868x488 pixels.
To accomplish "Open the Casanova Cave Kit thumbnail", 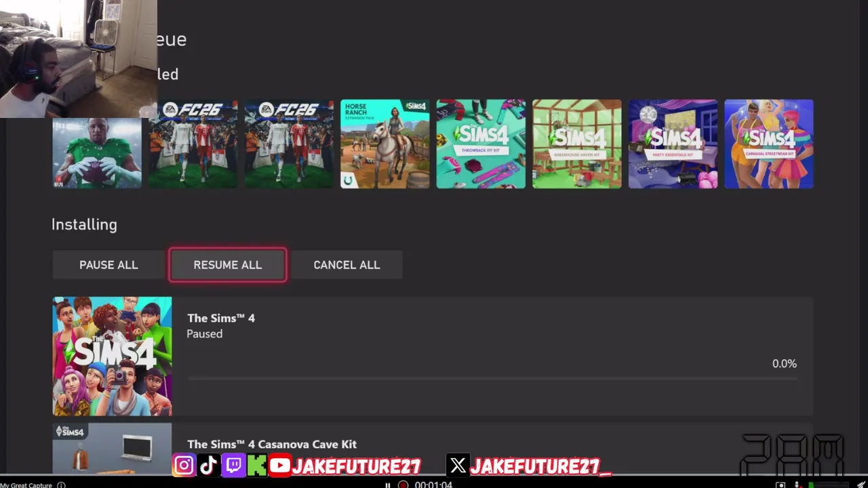I will click(113, 447).
